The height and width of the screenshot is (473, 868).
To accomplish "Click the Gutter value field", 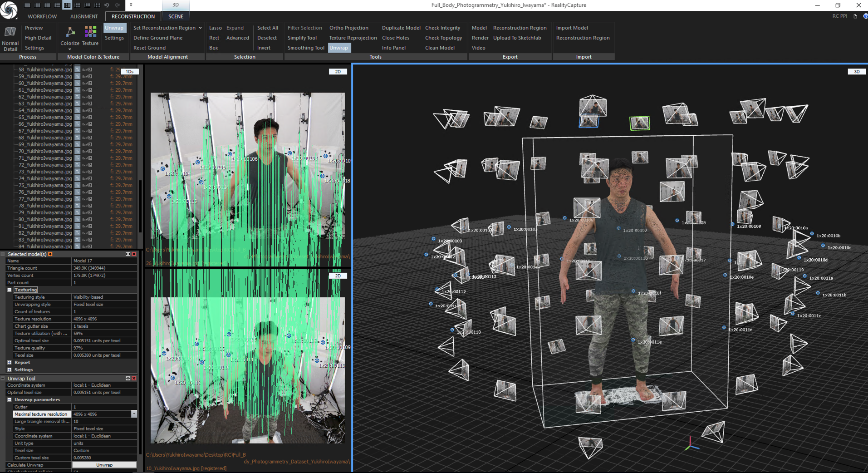I will [105, 407].
